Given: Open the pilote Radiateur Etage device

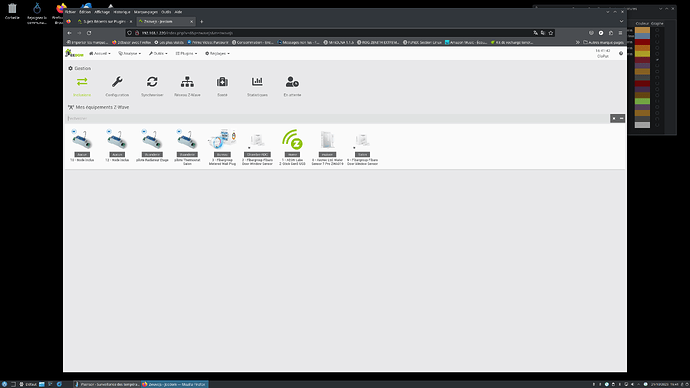Looking at the screenshot, I should point(152,147).
